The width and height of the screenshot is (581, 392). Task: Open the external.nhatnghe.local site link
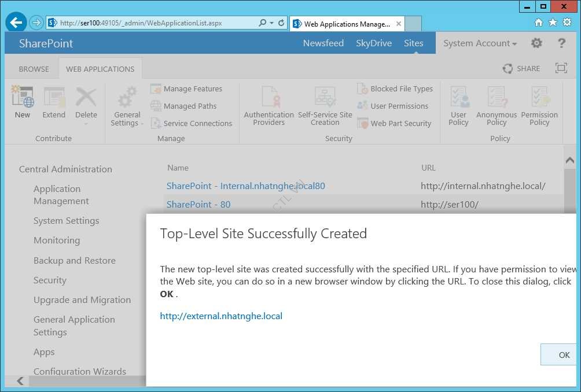pyautogui.click(x=221, y=316)
